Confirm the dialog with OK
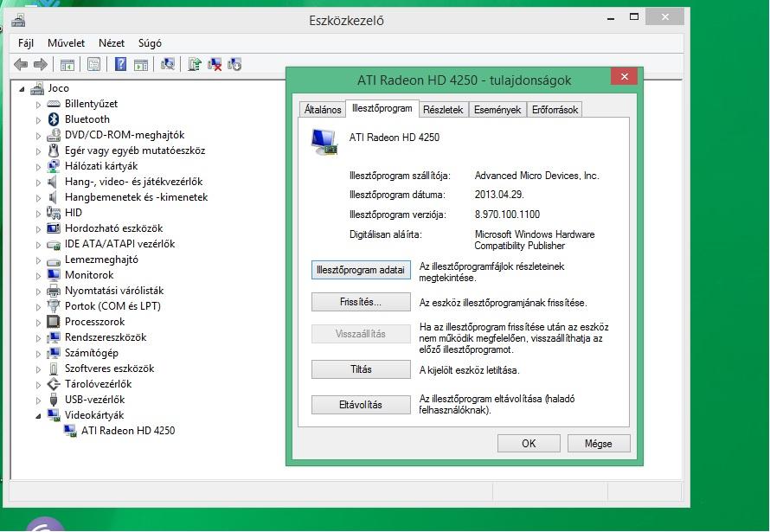Screen dimensions: 770x532 529,444
